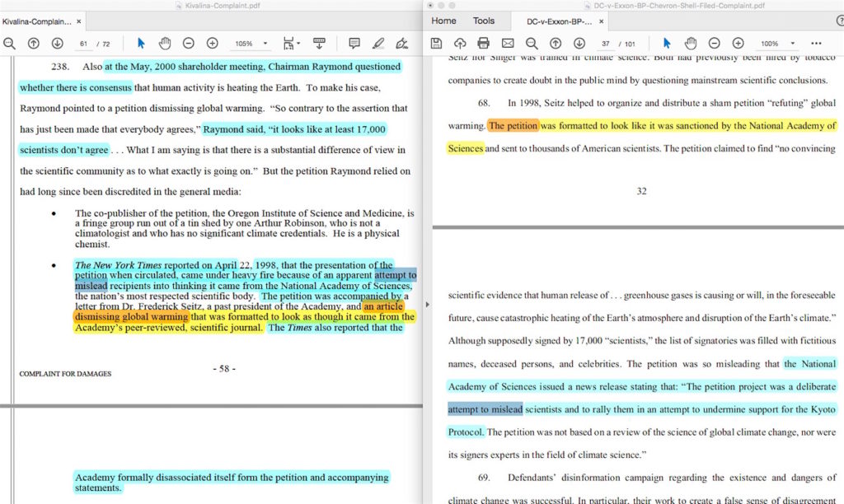This screenshot has width=844, height=504.
Task: Close the Kivalina-Complaint tab
Action: click(78, 21)
